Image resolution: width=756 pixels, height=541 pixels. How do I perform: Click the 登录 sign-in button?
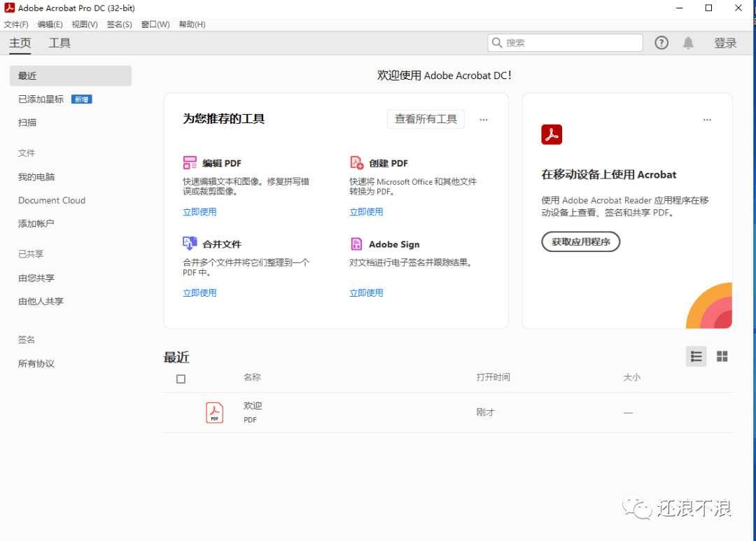coord(725,43)
